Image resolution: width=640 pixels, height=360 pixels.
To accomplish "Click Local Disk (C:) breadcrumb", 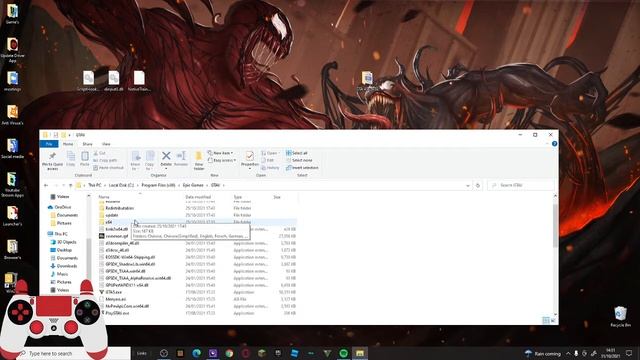I will tap(121, 185).
